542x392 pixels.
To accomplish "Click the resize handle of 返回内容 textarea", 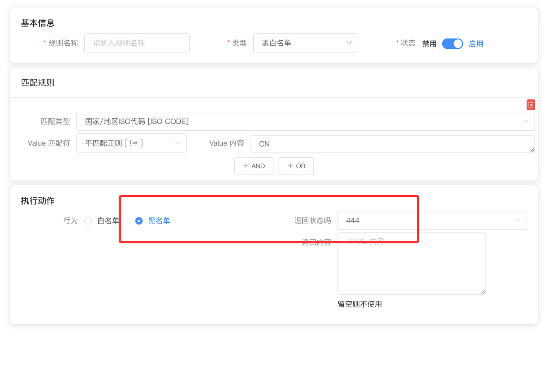I will pos(483,291).
